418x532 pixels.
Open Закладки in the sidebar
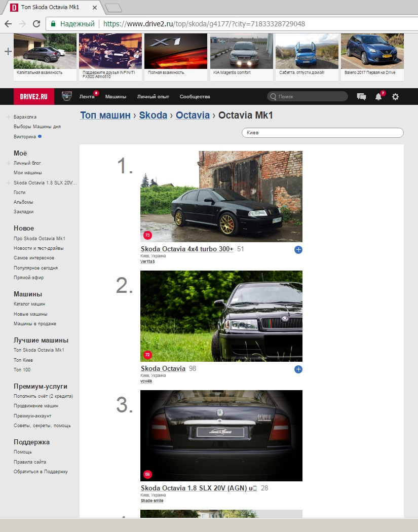(23, 212)
